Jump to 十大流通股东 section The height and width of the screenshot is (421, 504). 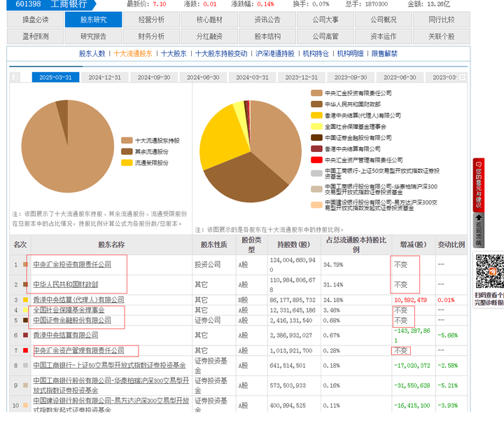[x=133, y=54]
